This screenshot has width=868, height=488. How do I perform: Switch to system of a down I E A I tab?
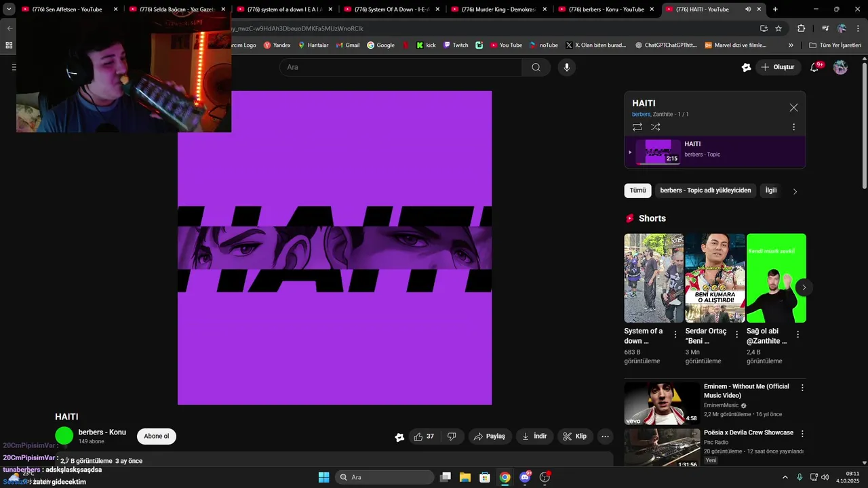(283, 9)
